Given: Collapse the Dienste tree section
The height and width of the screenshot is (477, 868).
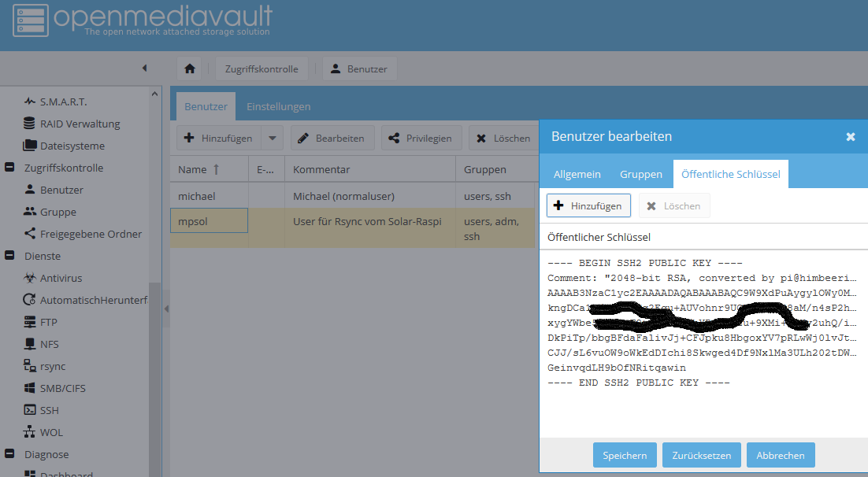Looking at the screenshot, I should (x=9, y=256).
